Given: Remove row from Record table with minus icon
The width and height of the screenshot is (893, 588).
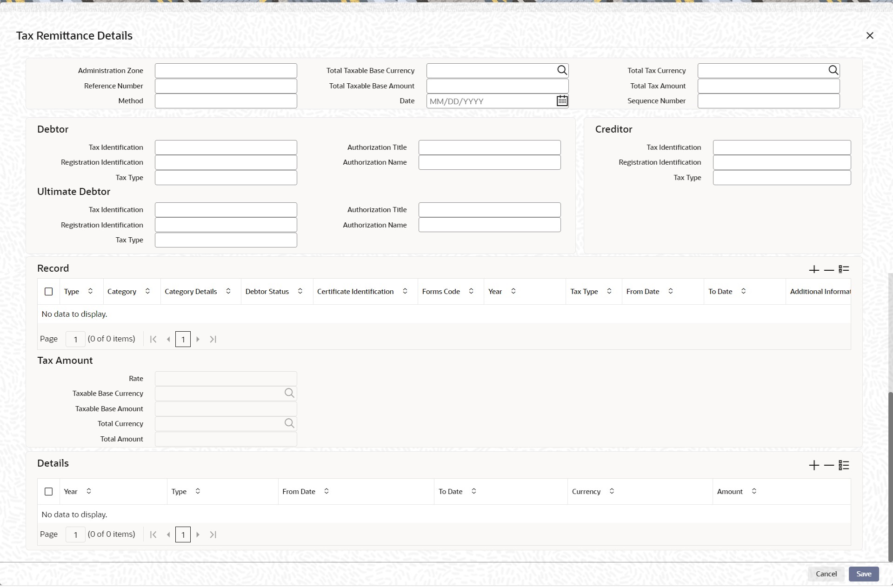Looking at the screenshot, I should [x=829, y=269].
